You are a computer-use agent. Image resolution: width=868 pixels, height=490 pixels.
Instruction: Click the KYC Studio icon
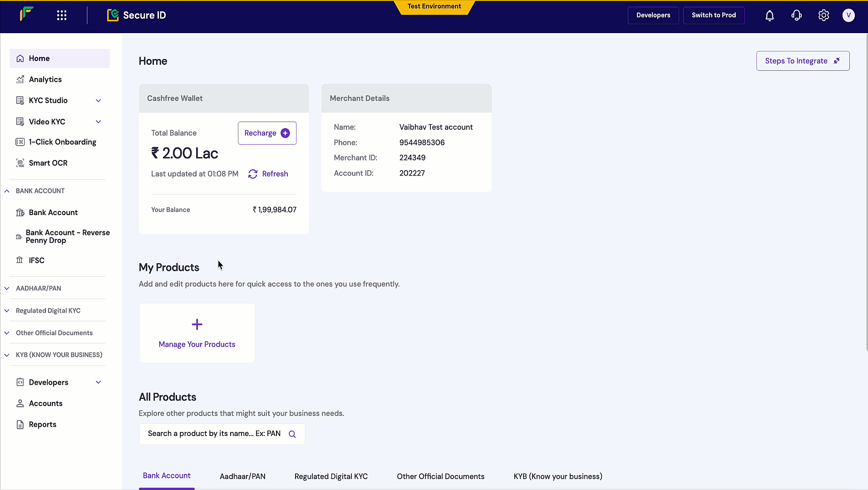(x=20, y=101)
